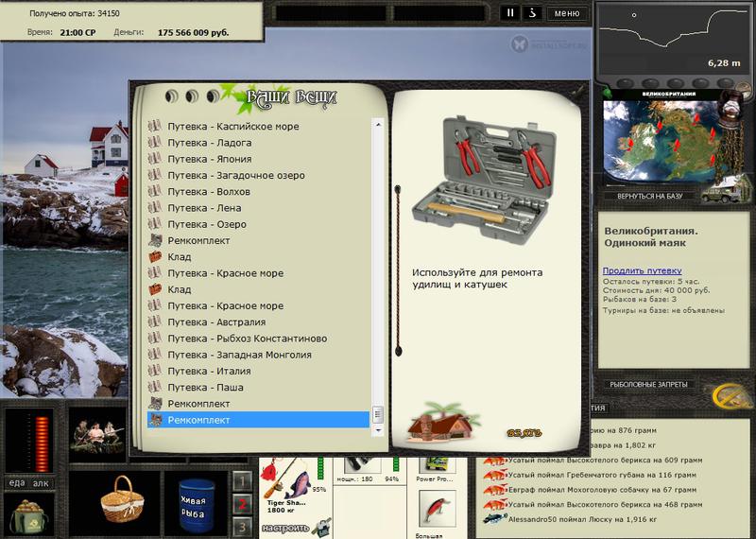Select Путевка - Лена row
This screenshot has height=539, width=756.
click(x=258, y=208)
